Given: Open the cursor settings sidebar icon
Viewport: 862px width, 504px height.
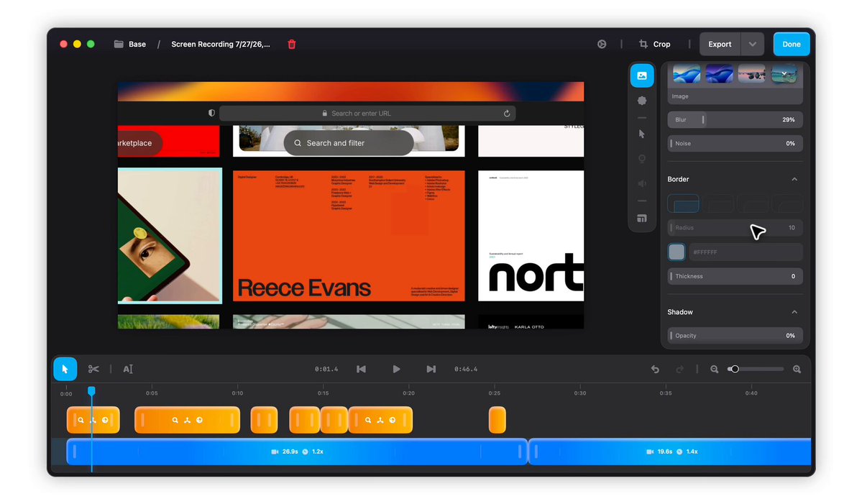Looking at the screenshot, I should [641, 134].
